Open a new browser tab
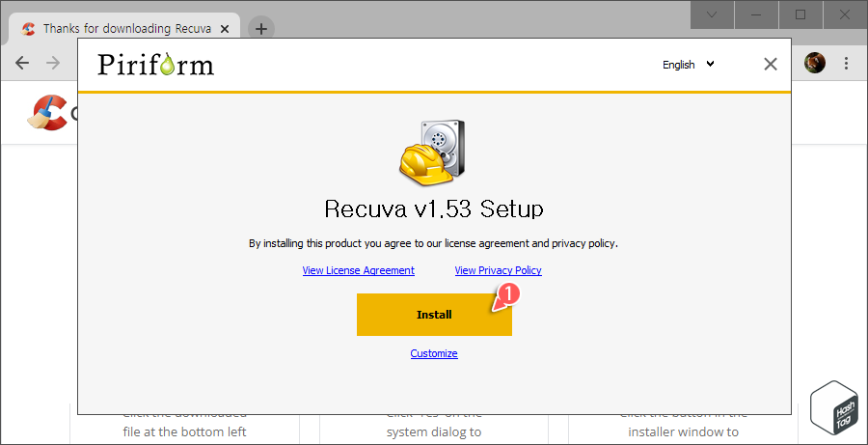This screenshot has width=868, height=445. [x=261, y=29]
